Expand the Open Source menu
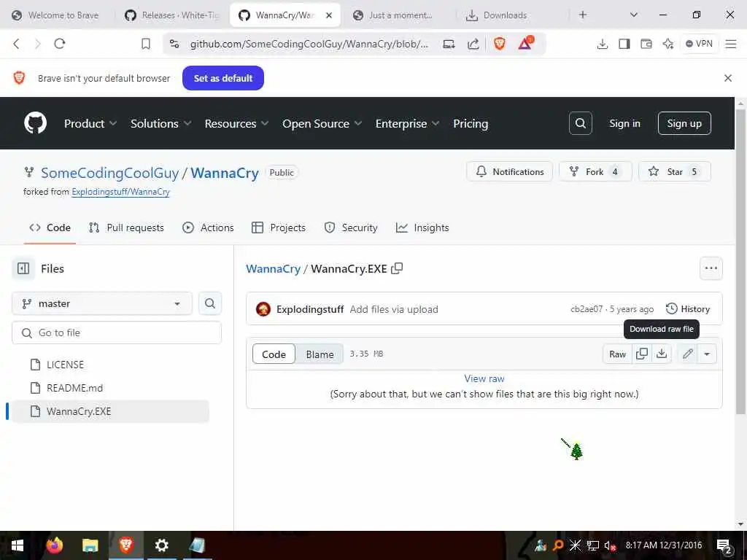747x560 pixels. coord(322,124)
